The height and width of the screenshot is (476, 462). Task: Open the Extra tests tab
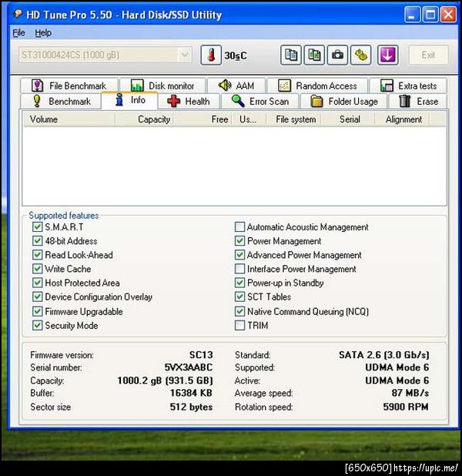408,85
